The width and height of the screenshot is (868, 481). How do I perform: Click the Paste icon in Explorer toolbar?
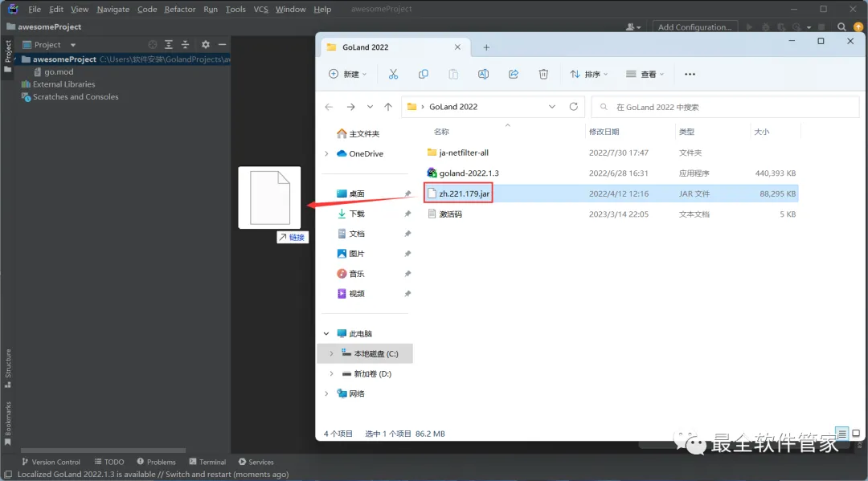(x=453, y=74)
